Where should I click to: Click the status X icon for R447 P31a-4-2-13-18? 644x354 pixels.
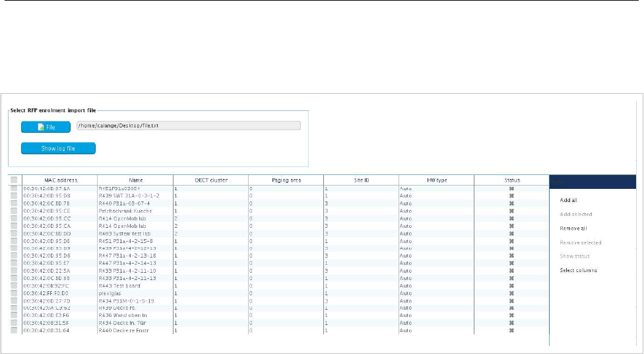pyautogui.click(x=511, y=256)
